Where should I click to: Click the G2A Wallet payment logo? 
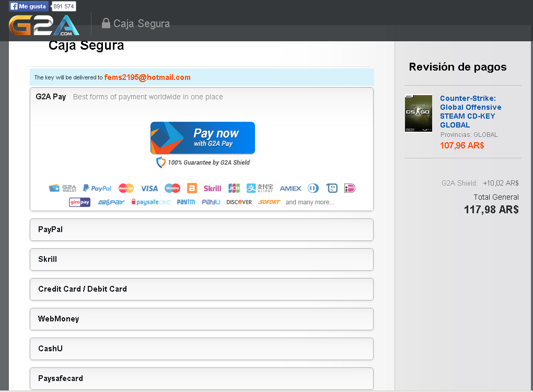point(63,188)
